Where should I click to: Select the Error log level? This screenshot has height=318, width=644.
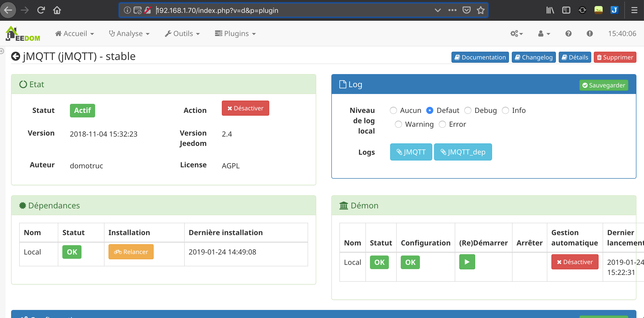[x=442, y=124]
